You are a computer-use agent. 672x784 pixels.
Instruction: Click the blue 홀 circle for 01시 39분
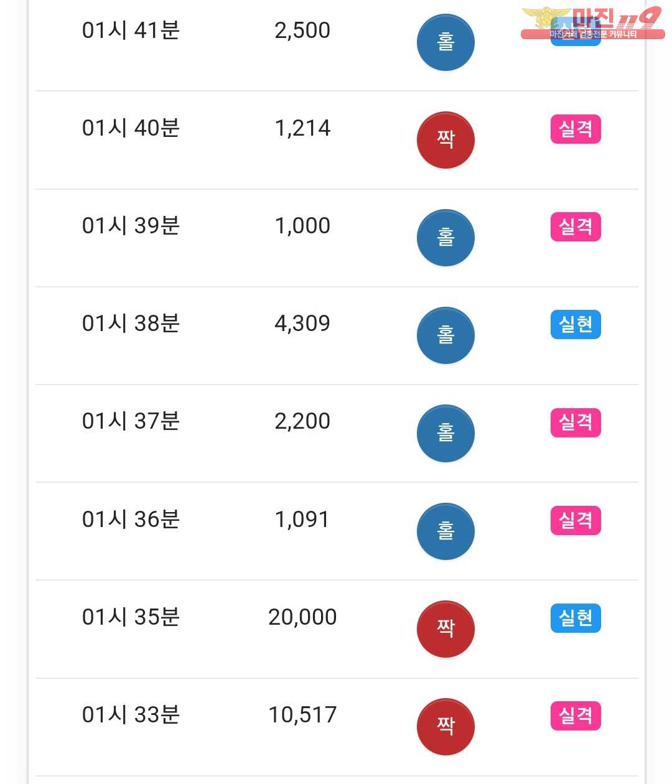(x=446, y=238)
